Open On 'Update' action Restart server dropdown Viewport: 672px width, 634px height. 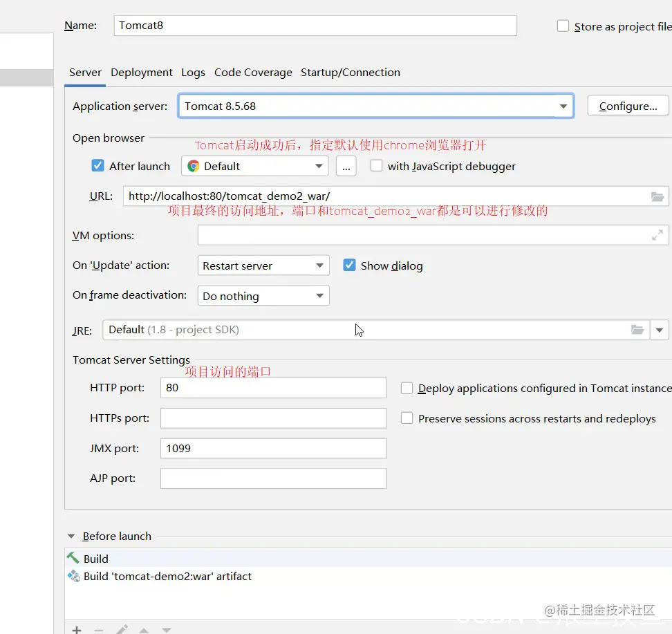click(263, 265)
